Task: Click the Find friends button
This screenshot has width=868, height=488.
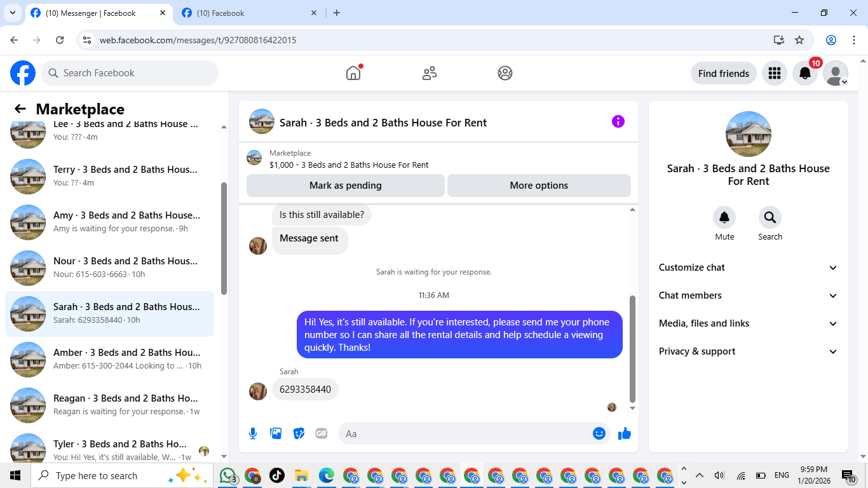Action: tap(724, 73)
